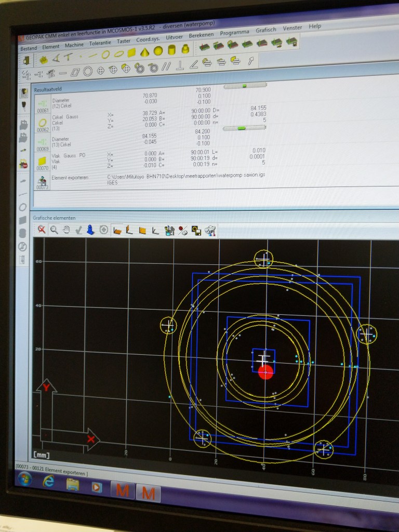The image size is (399, 532).
Task: Select the cone element tool
Action: click(x=145, y=52)
